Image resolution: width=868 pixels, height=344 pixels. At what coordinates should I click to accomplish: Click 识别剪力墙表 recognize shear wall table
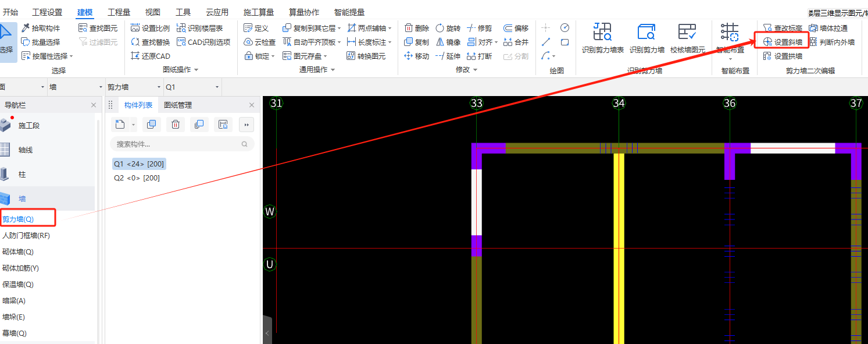(x=602, y=38)
